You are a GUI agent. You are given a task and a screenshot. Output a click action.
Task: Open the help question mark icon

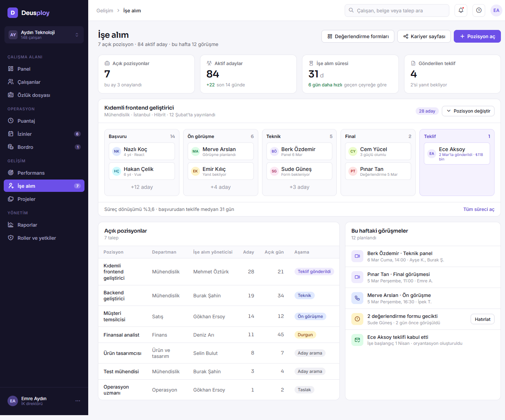pyautogui.click(x=479, y=10)
